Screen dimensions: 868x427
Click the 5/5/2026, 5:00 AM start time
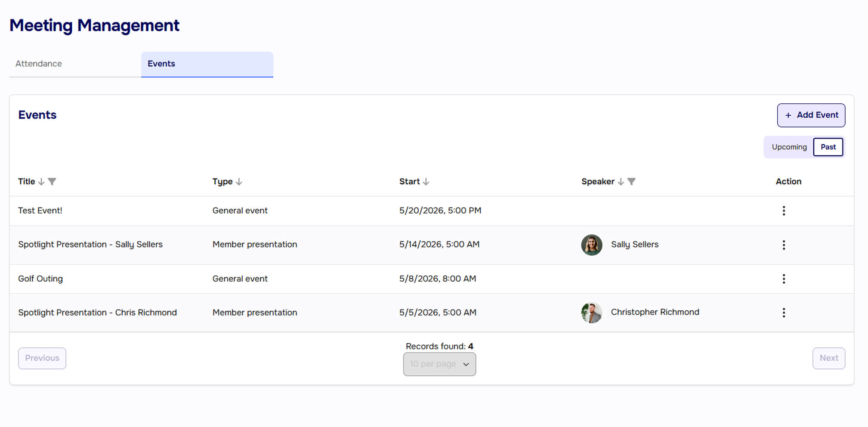pos(438,313)
